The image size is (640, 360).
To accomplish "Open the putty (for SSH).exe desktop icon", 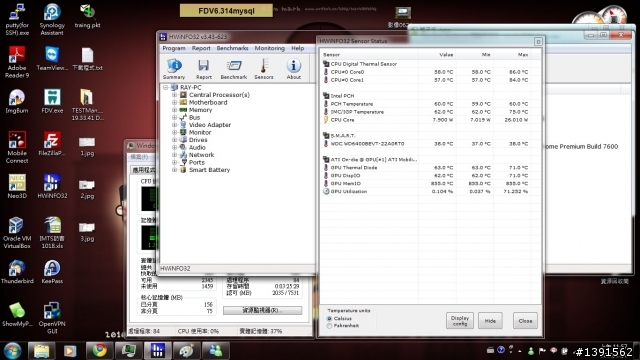I will click(17, 19).
